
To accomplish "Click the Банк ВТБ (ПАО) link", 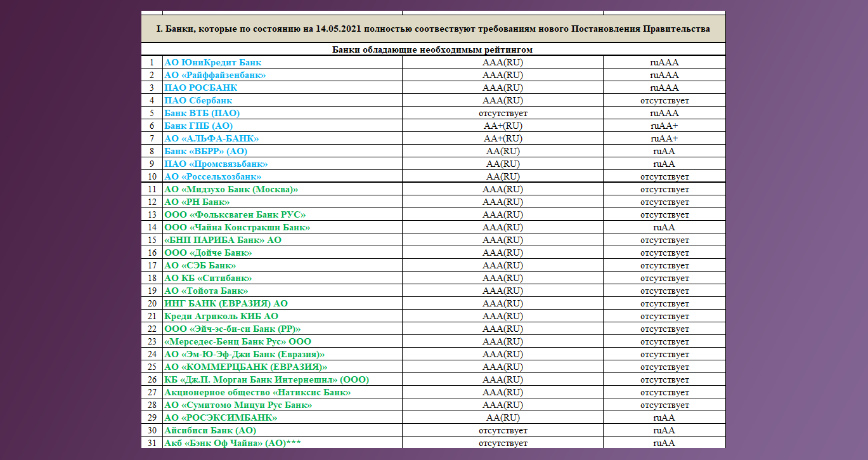I will [x=202, y=113].
